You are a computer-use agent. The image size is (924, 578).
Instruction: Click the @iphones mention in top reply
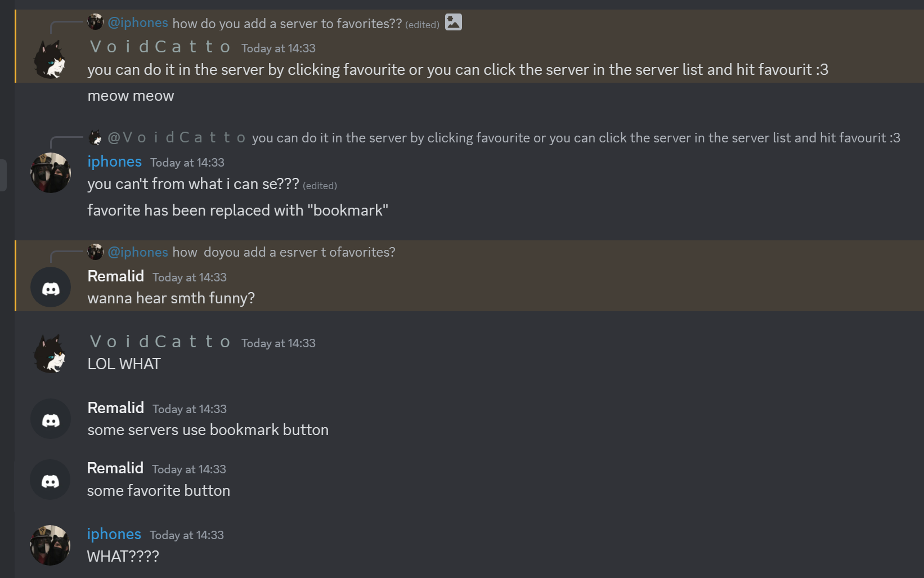138,23
